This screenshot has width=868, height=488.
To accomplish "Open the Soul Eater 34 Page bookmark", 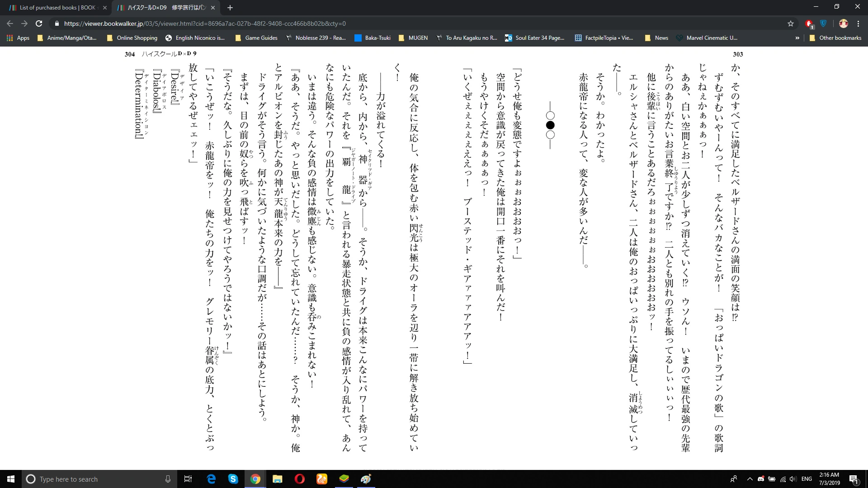I will tap(535, 38).
